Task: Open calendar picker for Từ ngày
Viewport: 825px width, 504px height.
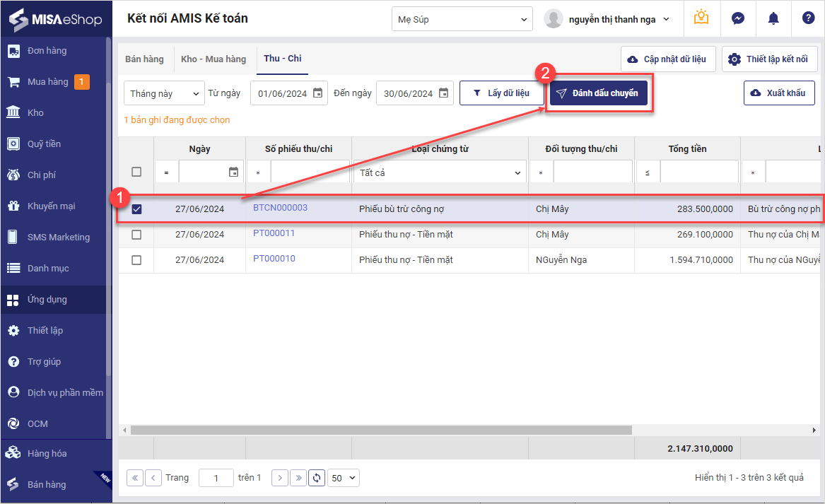Action: coord(318,93)
